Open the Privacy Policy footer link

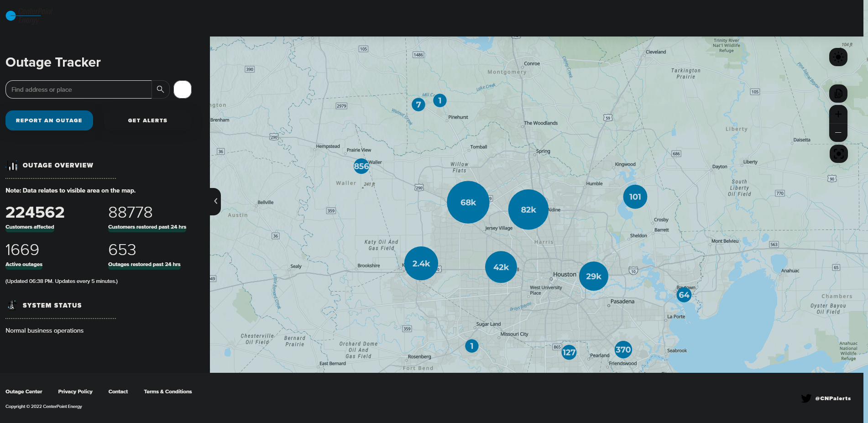75,392
